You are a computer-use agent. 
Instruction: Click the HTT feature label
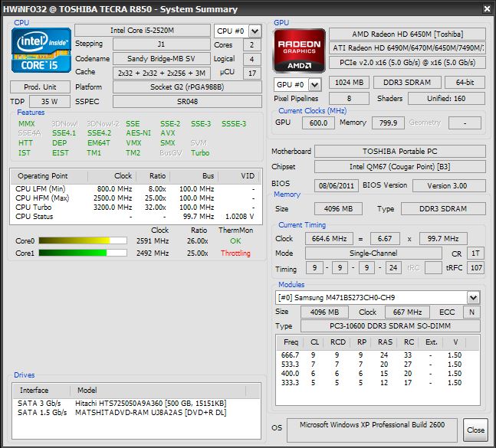click(25, 142)
